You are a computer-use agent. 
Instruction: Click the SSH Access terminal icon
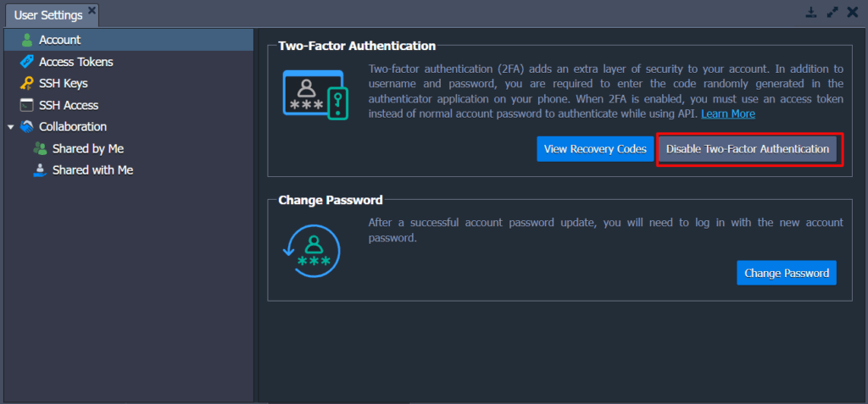[x=26, y=105]
